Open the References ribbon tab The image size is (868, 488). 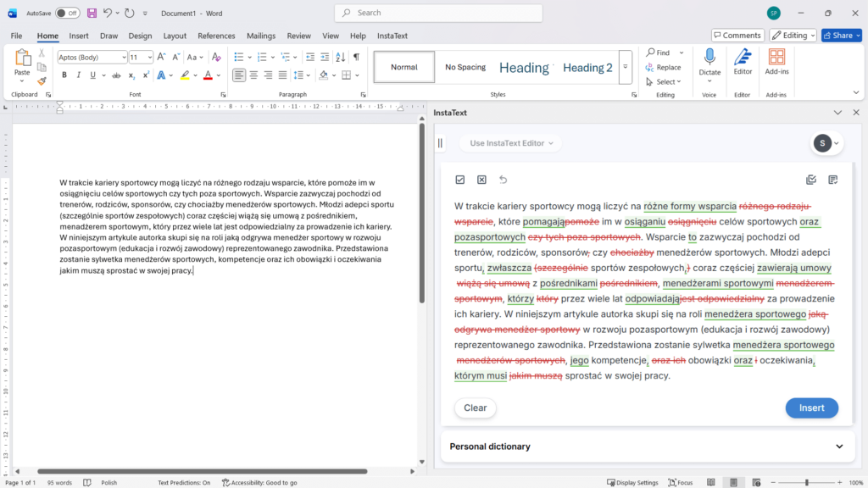click(x=216, y=36)
